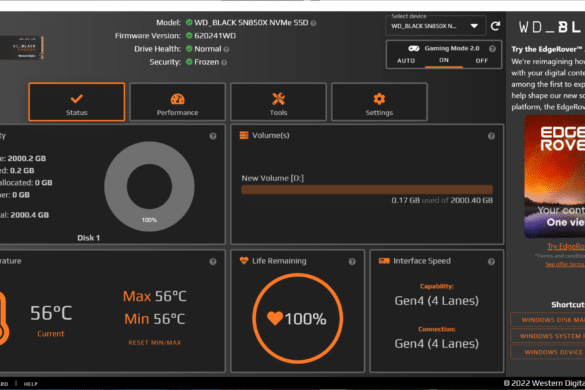Click the info icon next to Drive Health
This screenshot has height=390, width=585.
(226, 49)
